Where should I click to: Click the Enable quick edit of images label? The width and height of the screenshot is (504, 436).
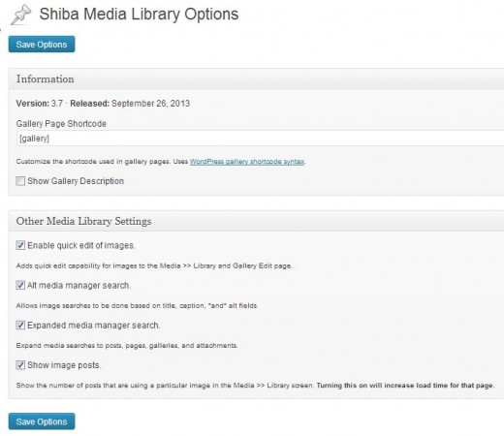click(81, 245)
